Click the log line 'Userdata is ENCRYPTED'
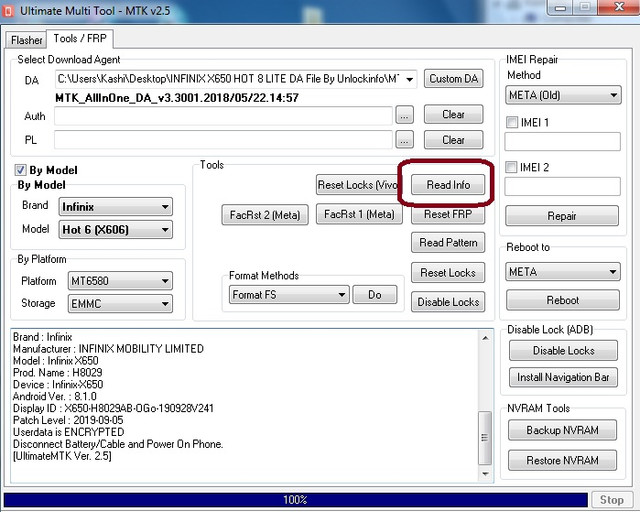This screenshot has width=640, height=512. click(x=68, y=432)
